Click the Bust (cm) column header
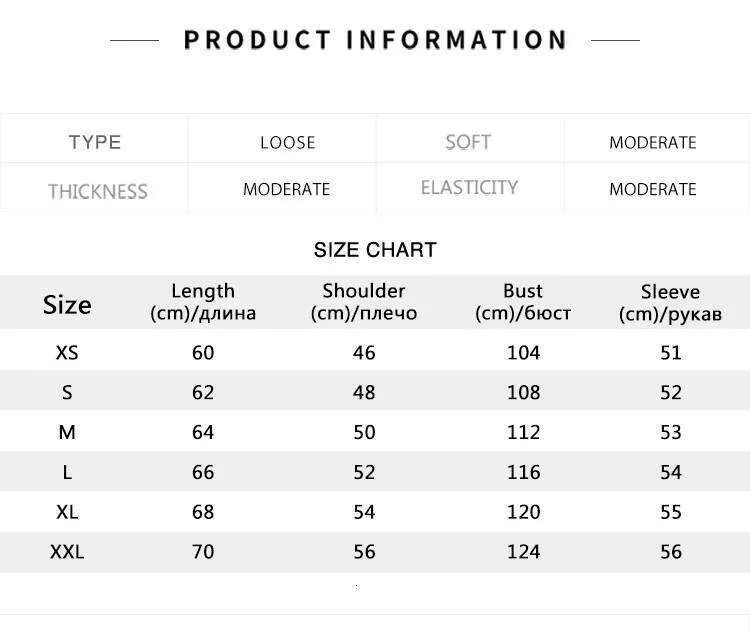 [523, 302]
